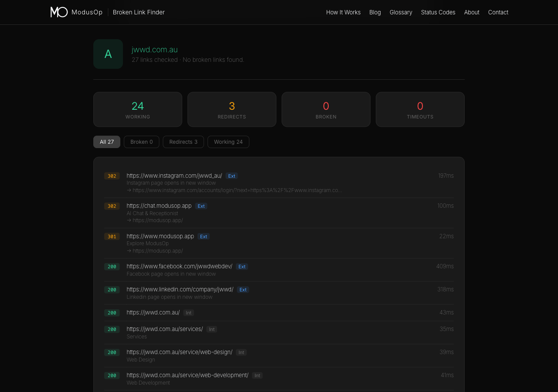Screen dimensions: 558x392
Task: Click the jwwd.com.au domain heading
Action: (155, 50)
